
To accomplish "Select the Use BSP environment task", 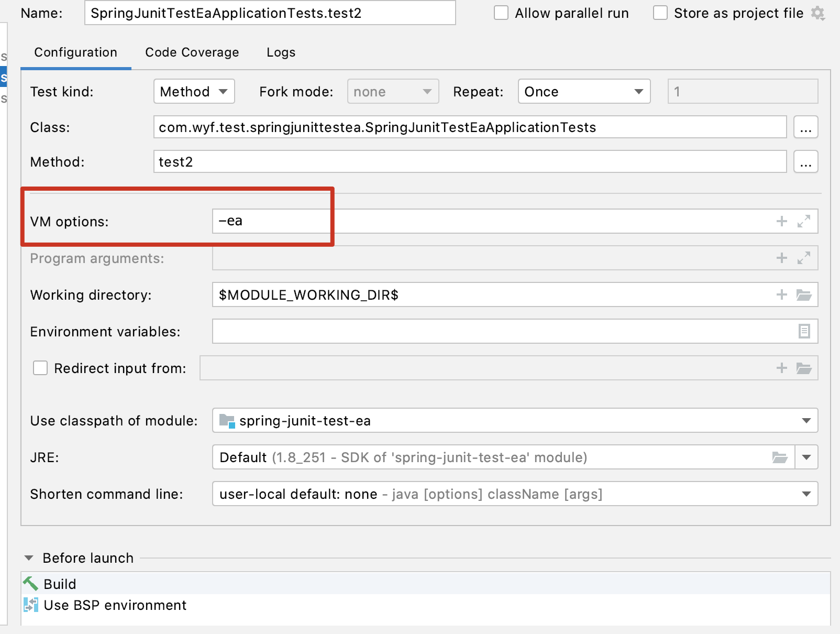I will pyautogui.click(x=426, y=605).
